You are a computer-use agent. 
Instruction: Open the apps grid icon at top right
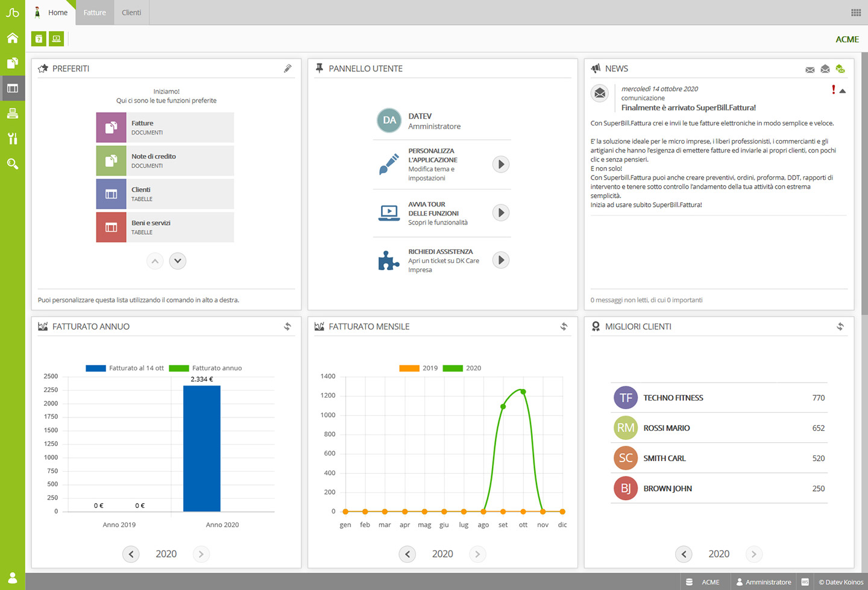(x=856, y=13)
